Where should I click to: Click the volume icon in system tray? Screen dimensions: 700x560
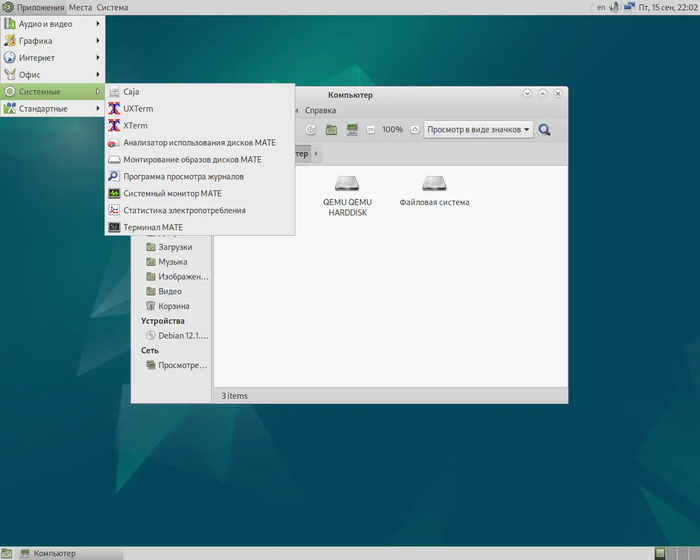615,7
